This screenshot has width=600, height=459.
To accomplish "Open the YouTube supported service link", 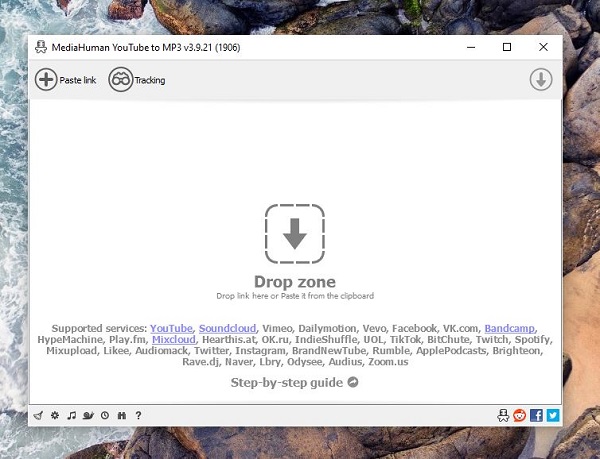I will pos(171,329).
